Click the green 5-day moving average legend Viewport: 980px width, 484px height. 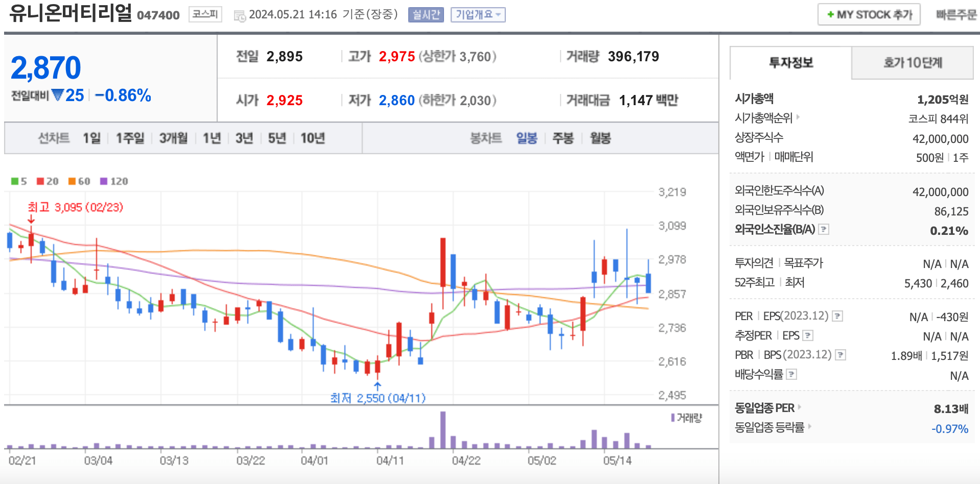19,181
